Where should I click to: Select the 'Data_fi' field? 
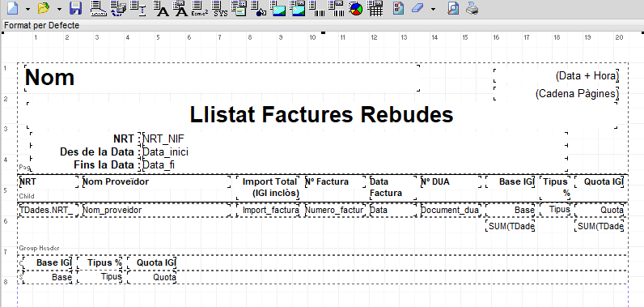point(354,164)
